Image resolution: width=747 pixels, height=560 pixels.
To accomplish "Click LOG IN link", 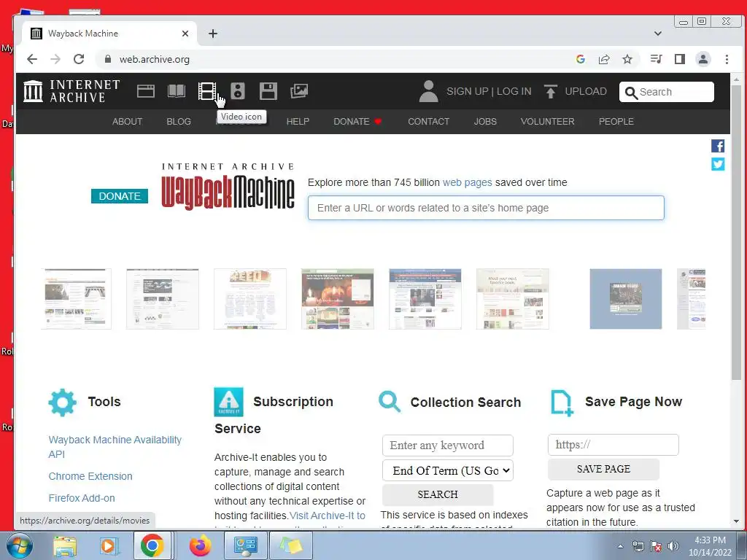I will coord(514,91).
